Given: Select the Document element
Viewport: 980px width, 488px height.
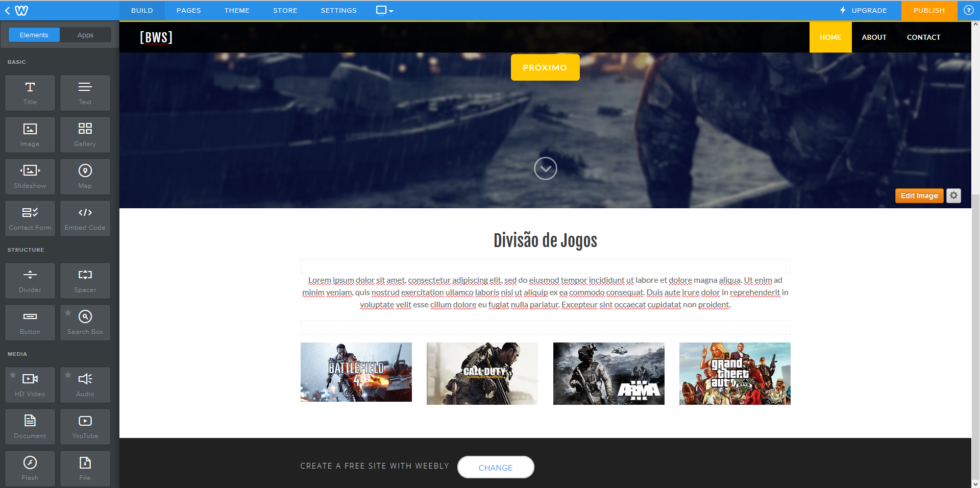Looking at the screenshot, I should pos(30,427).
